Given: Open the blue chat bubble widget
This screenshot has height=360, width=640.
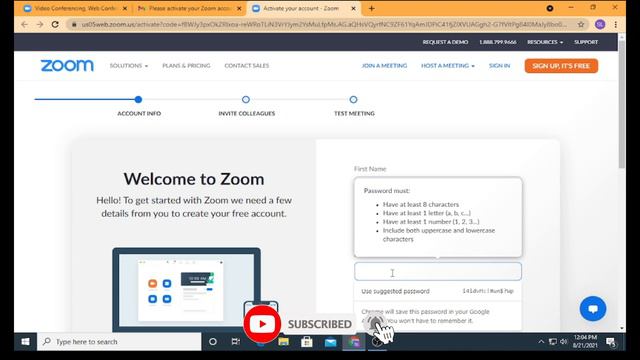Looking at the screenshot, I should tap(593, 309).
